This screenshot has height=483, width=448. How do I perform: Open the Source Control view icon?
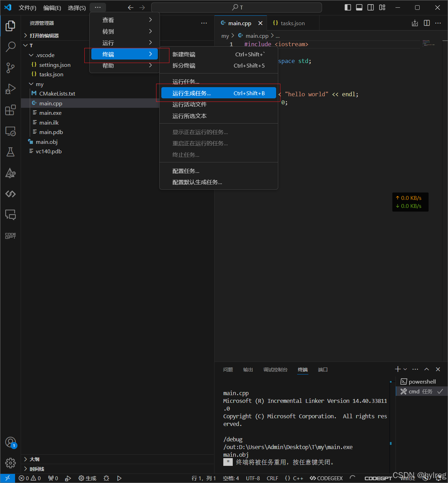coord(10,68)
